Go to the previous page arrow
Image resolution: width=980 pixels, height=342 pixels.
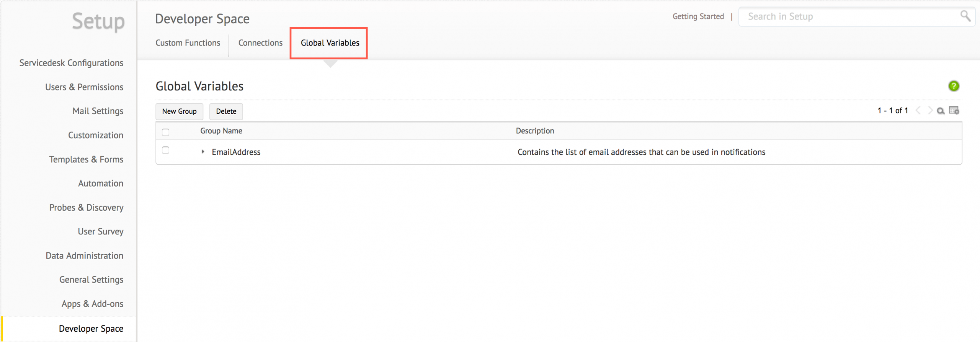click(x=918, y=111)
